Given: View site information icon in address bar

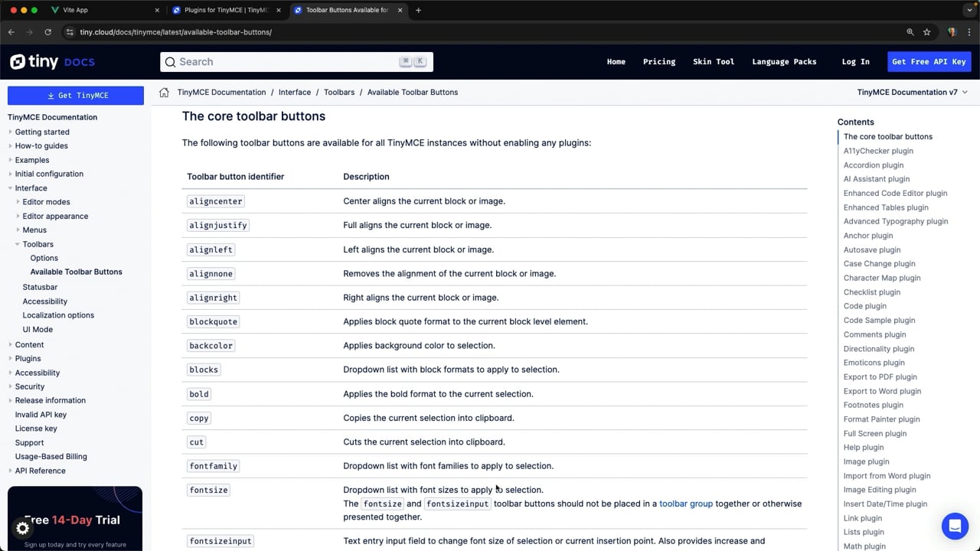Looking at the screenshot, I should pos(70,32).
